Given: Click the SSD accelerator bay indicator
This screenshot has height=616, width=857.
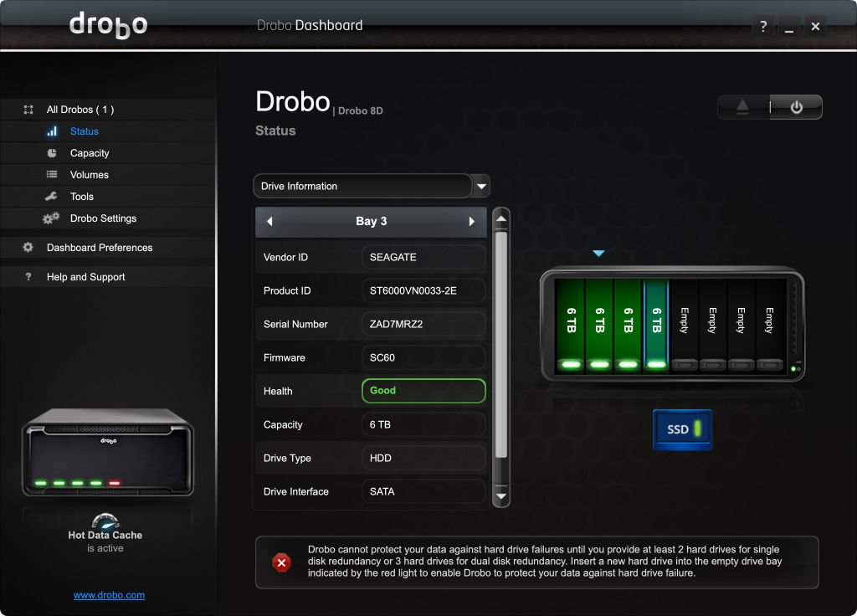Looking at the screenshot, I should [683, 429].
